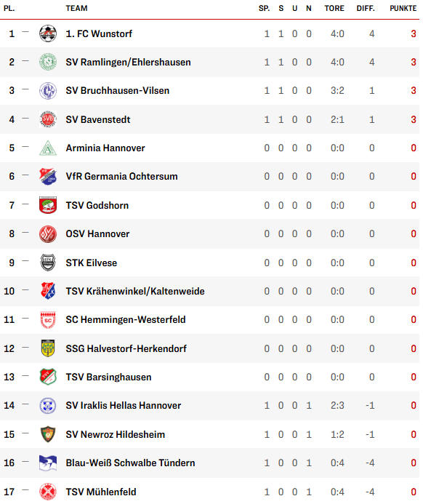The width and height of the screenshot is (423, 504).
Task: Click the STK Eilvese black shield logo
Action: click(x=48, y=263)
